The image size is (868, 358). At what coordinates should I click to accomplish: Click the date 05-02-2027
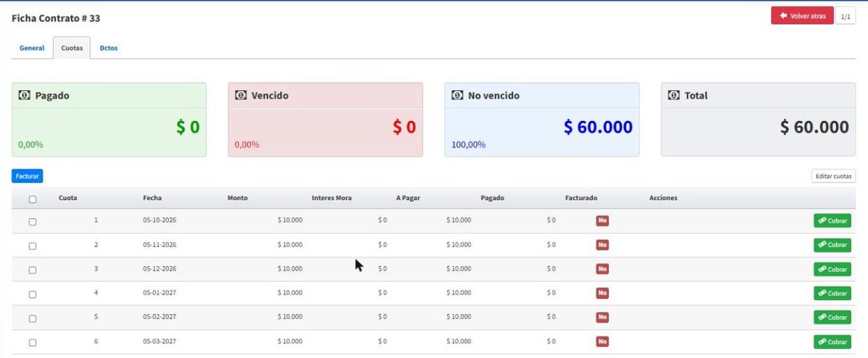coord(160,317)
